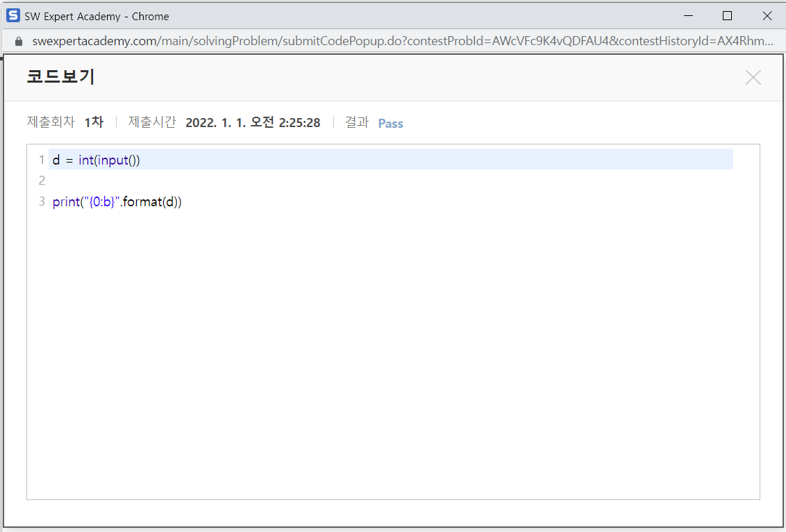Click line number 2 in code gutter
The image size is (786, 532).
(42, 181)
